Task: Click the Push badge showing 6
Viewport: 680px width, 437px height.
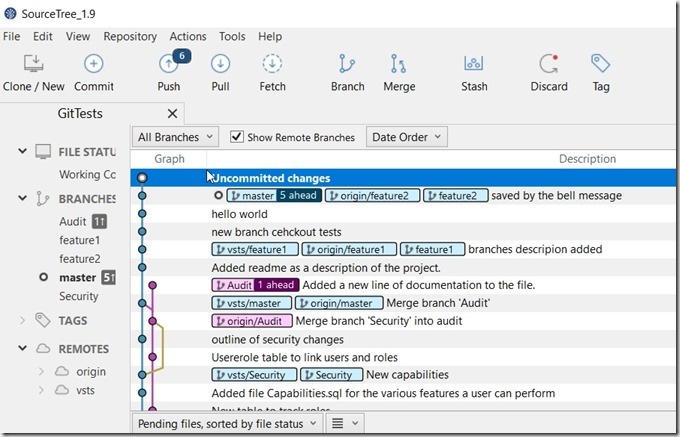Action: (182, 55)
